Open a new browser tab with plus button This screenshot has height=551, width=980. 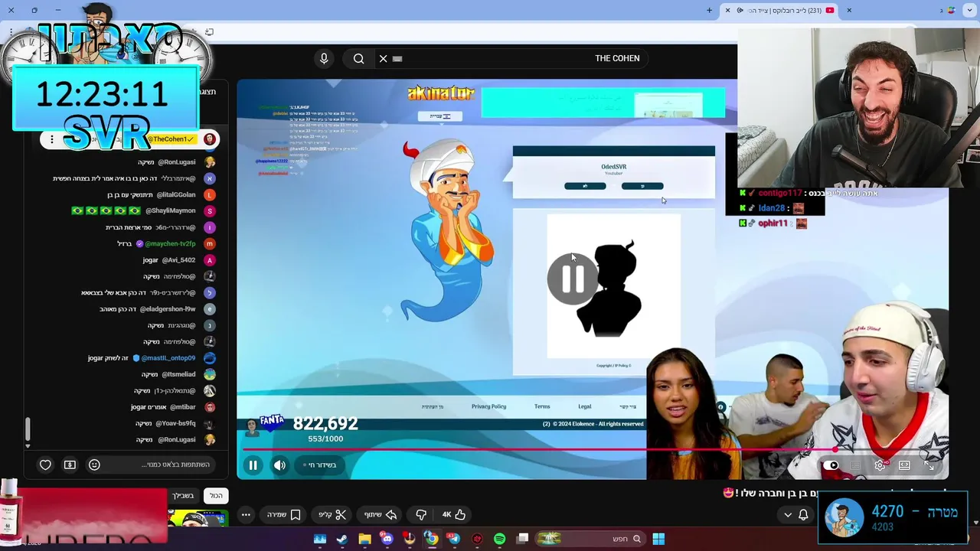tap(709, 10)
